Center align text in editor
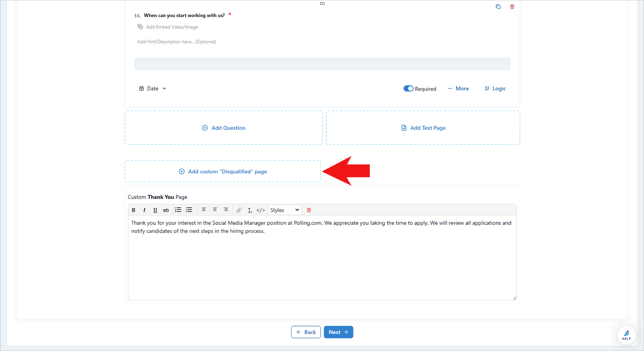This screenshot has height=351, width=644. tap(215, 210)
